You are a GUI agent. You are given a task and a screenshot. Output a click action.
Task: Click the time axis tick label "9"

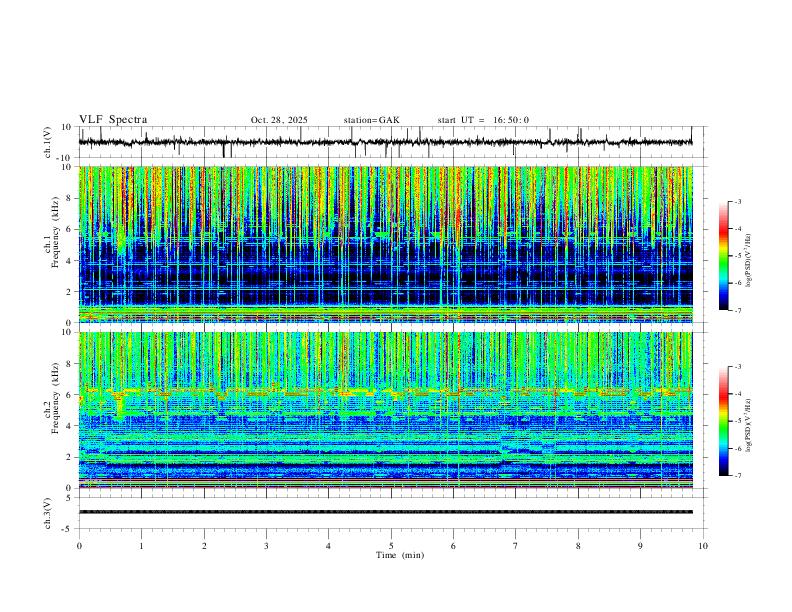640,546
